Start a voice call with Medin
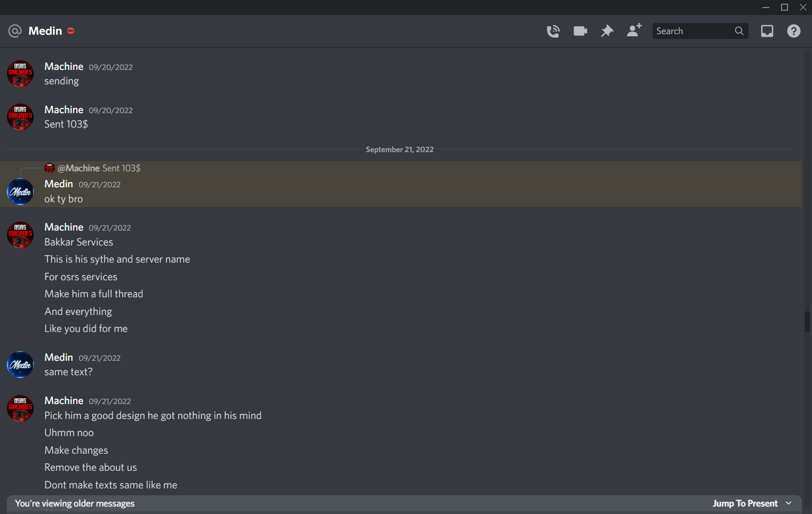 click(553, 31)
